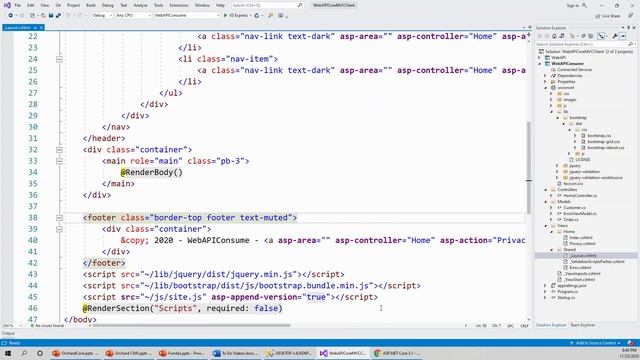Viewport: 640px width, 360px height.
Task: Collapse the div container block at line 39
Action: point(59,229)
